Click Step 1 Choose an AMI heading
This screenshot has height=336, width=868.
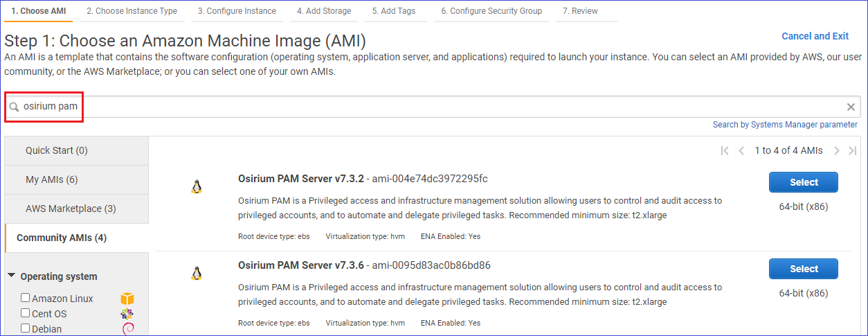pyautogui.click(x=185, y=40)
